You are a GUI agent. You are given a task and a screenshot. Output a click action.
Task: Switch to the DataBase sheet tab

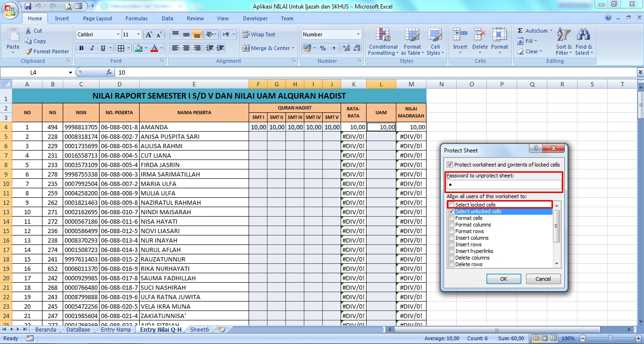coord(78,330)
